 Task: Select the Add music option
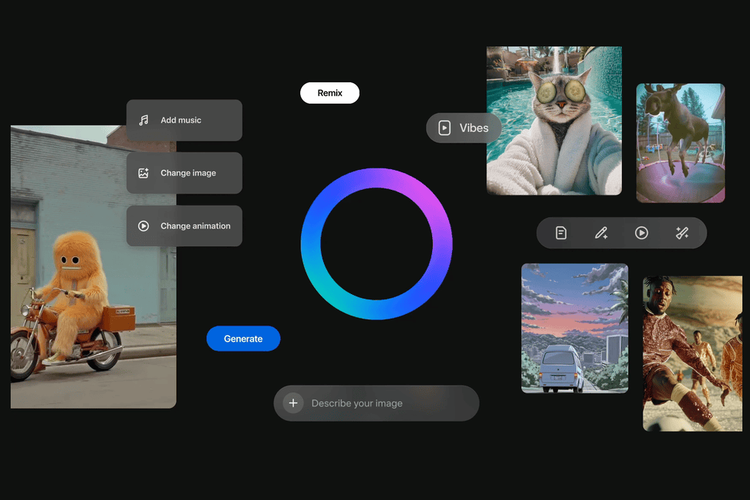[184, 120]
